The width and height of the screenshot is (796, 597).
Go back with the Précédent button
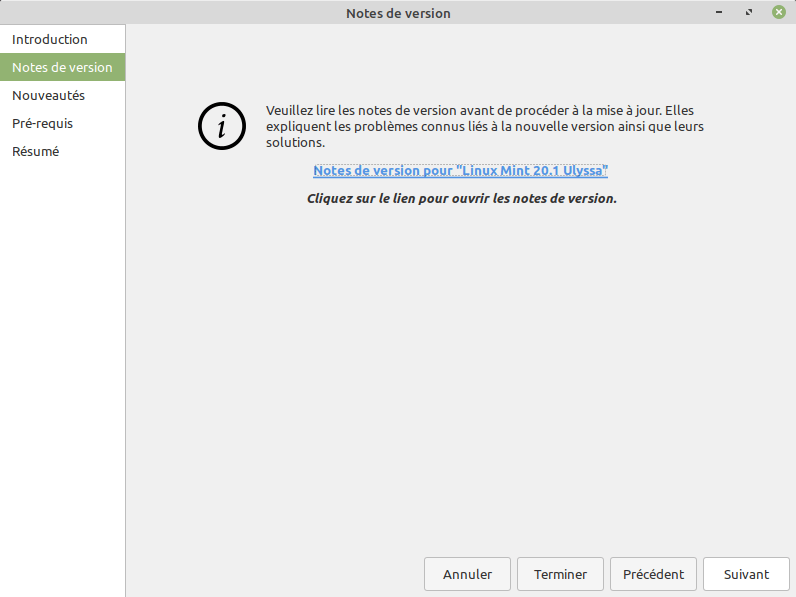[653, 574]
